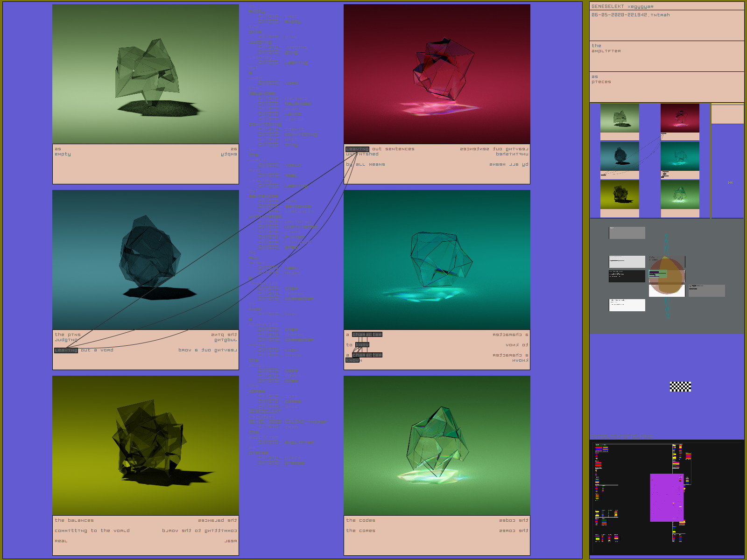Select the olive-yellow crystal image
Screen dimensions: 747x560
145,445
